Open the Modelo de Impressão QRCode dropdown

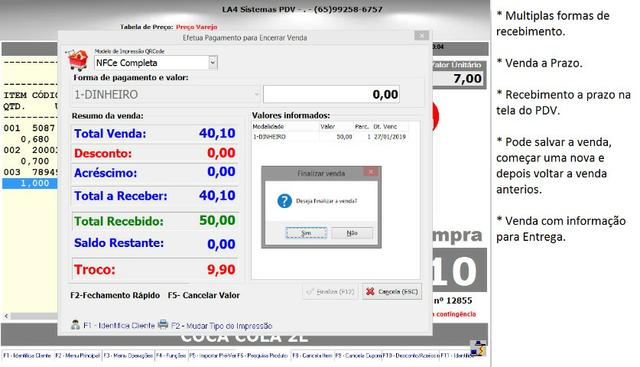(212, 62)
